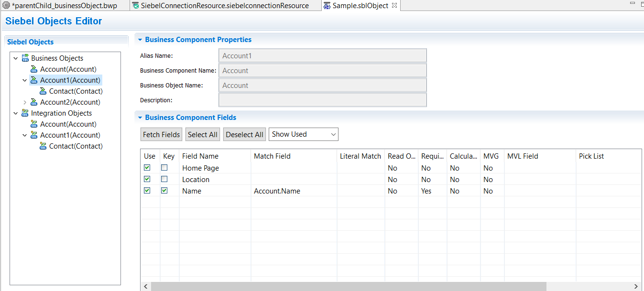The width and height of the screenshot is (644, 291).
Task: Click the gear icon on parentChild_businessObject.bwp tab
Action: (6, 6)
